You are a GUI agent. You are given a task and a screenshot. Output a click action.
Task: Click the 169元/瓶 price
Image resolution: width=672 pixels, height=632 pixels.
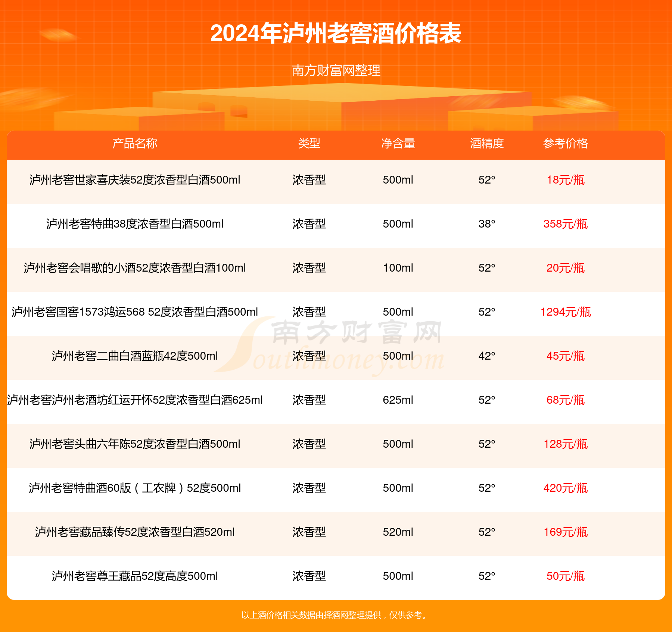click(x=566, y=532)
